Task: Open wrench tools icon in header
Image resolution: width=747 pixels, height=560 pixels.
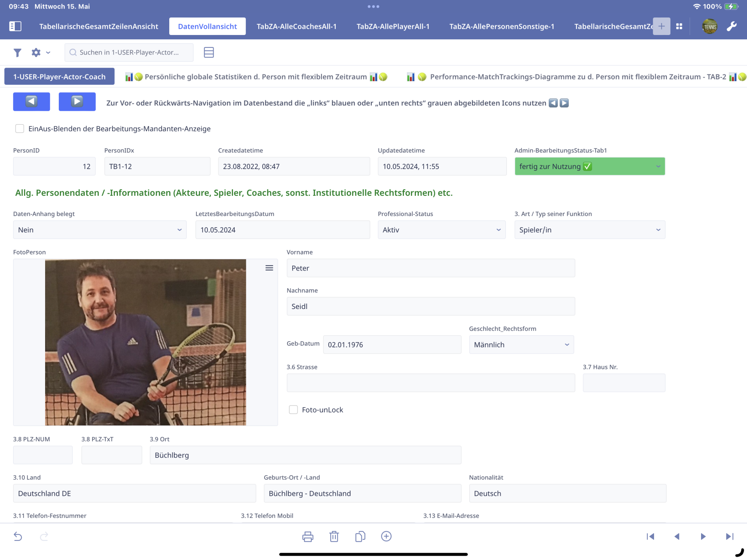Action: click(731, 26)
